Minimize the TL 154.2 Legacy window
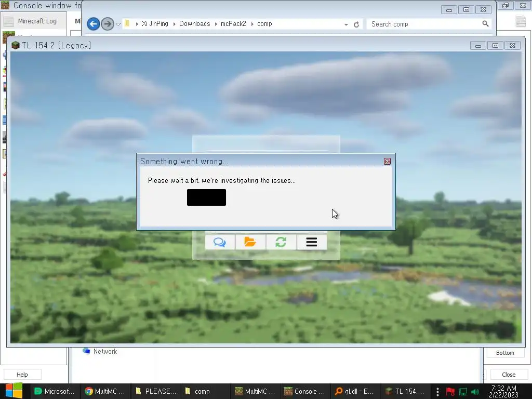The width and height of the screenshot is (532, 399). click(478, 46)
